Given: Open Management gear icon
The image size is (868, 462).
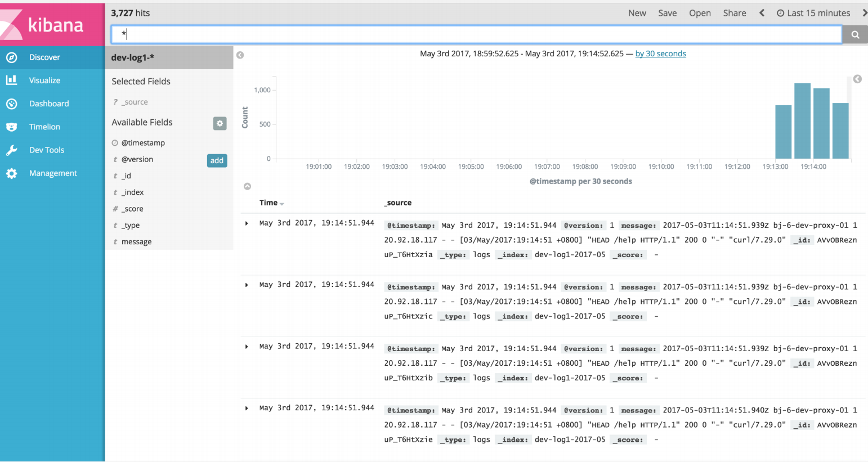Looking at the screenshot, I should [12, 173].
